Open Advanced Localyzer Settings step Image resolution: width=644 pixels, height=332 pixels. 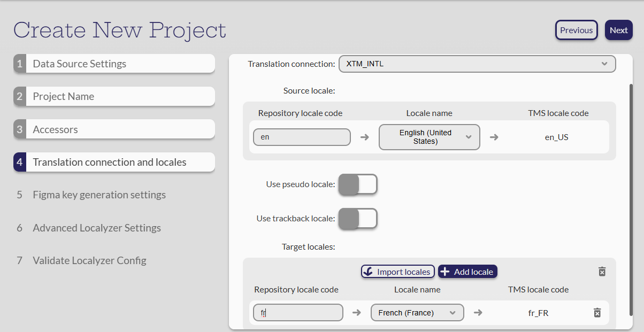pos(96,228)
